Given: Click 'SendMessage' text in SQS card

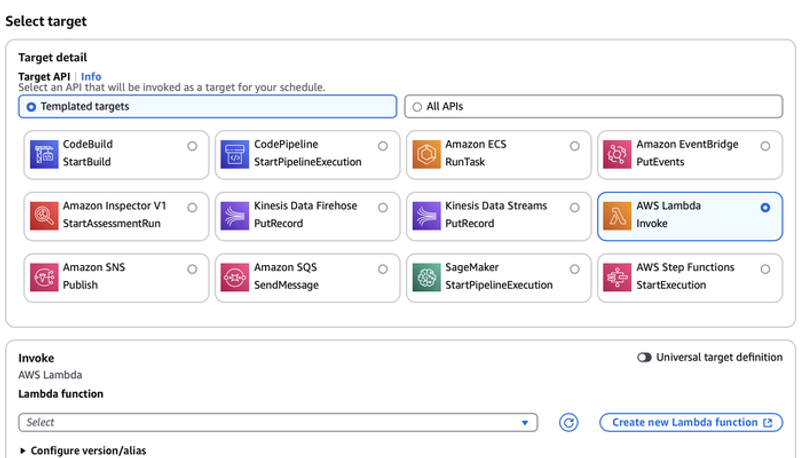Looking at the screenshot, I should point(286,285).
